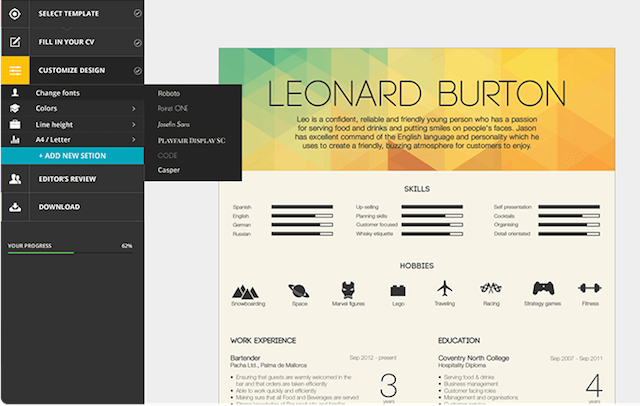Open the Select Template step
Image resolution: width=640 pixels, height=406 pixels.
[x=69, y=14]
